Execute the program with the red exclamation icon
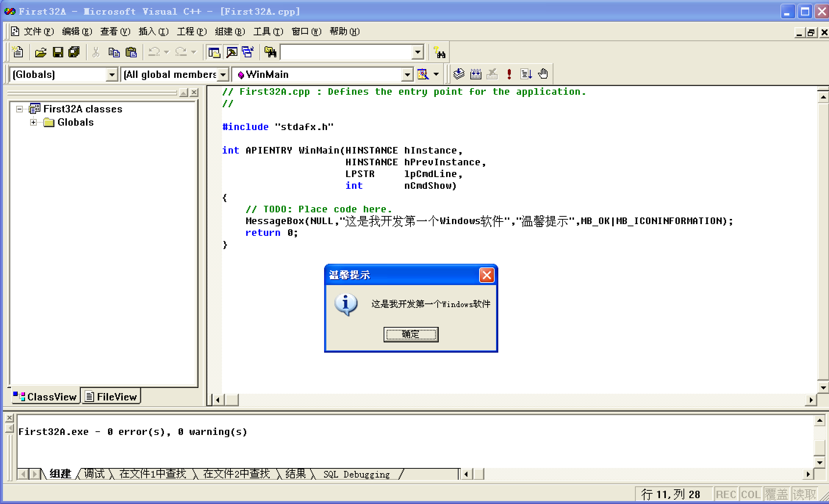829x504 pixels. (509, 73)
